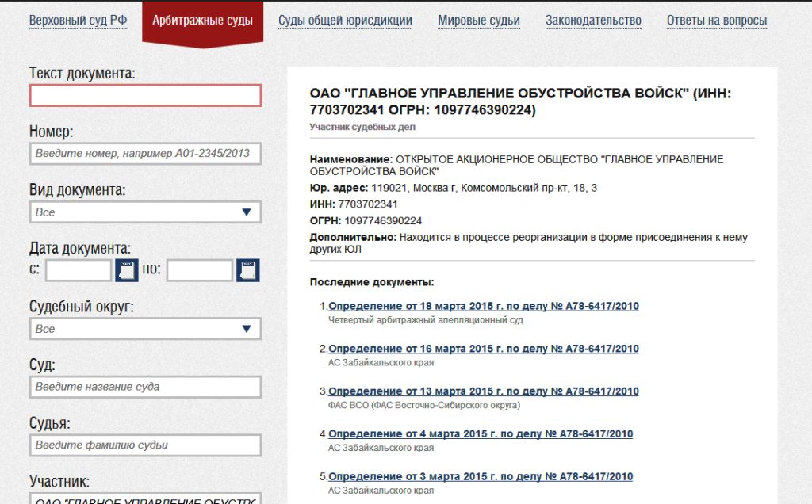Screen dimensions: 812x504
Task: Select the Арбитражные суды tab
Action: tap(202, 21)
